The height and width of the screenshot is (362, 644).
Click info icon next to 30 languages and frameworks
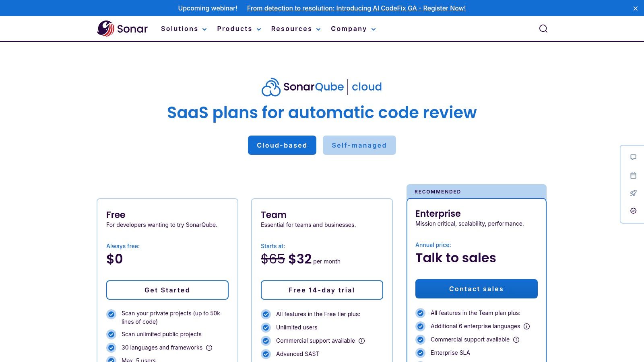(x=209, y=348)
